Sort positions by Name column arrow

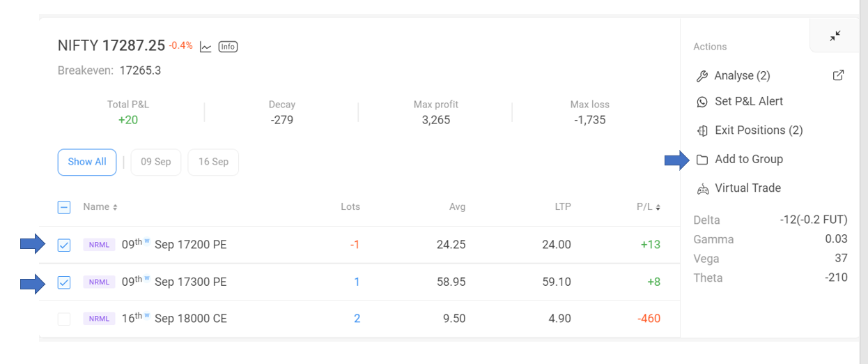pos(116,207)
